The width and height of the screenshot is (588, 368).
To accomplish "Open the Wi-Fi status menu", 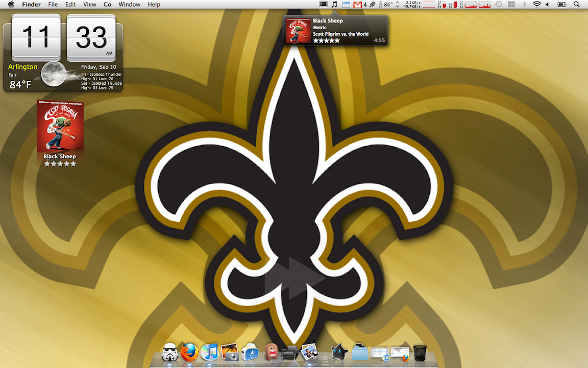I will (x=536, y=5).
